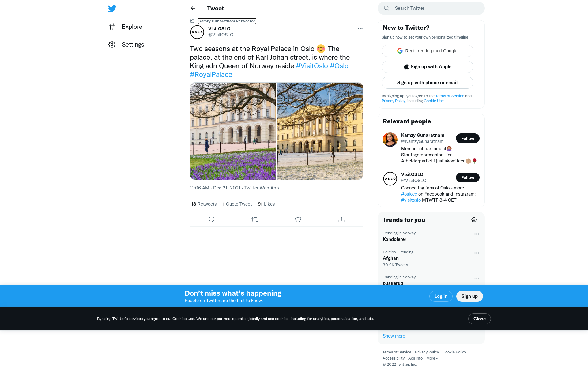Retweet using the retweet icon below the tweet
588x392 pixels.
[255, 220]
